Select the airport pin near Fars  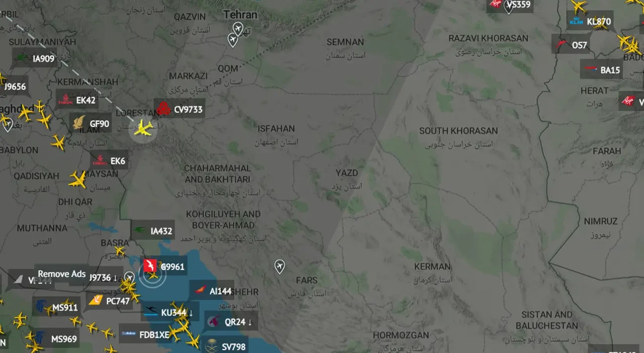pyautogui.click(x=280, y=266)
